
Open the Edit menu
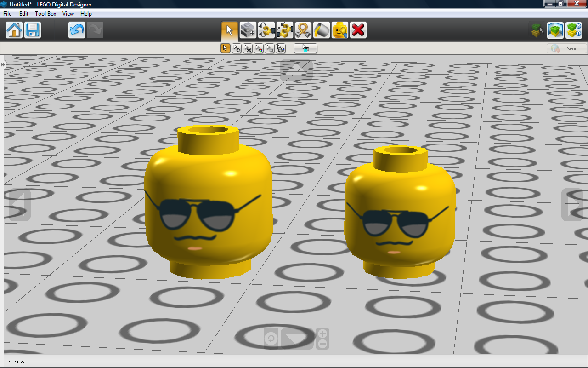[x=24, y=14]
